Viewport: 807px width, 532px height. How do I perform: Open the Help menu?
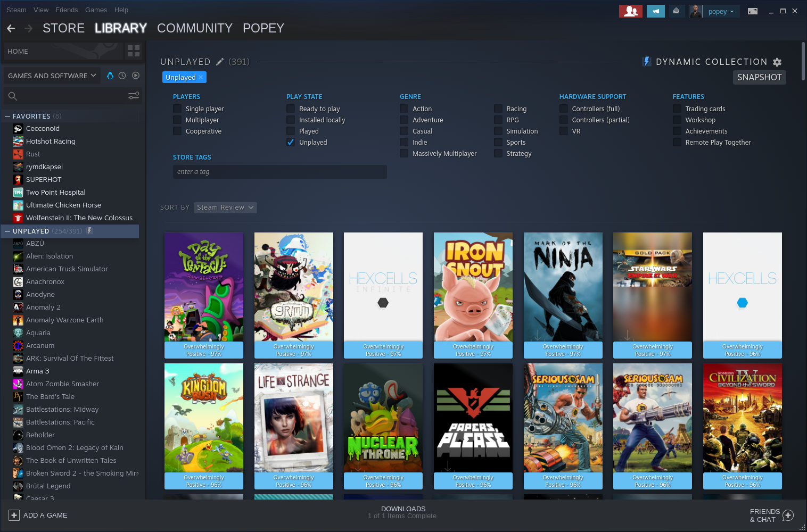(121, 10)
